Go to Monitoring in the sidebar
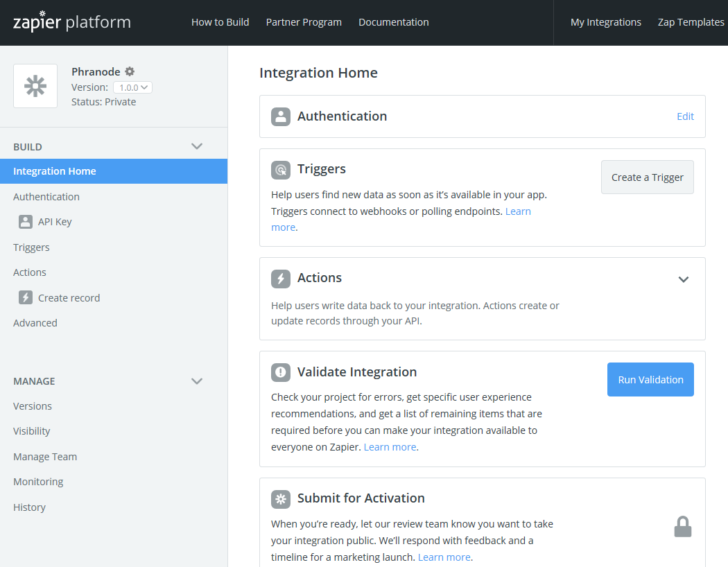This screenshot has height=567, width=728. pos(38,482)
